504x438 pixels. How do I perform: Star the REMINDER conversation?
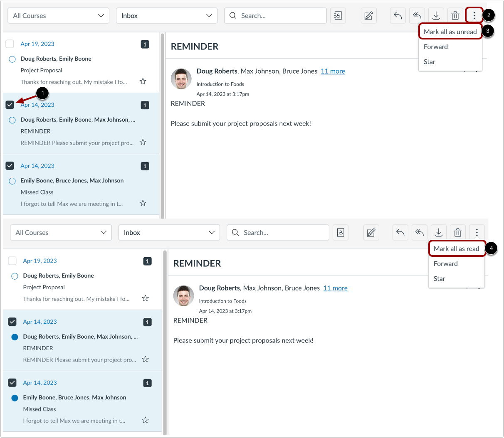click(143, 142)
